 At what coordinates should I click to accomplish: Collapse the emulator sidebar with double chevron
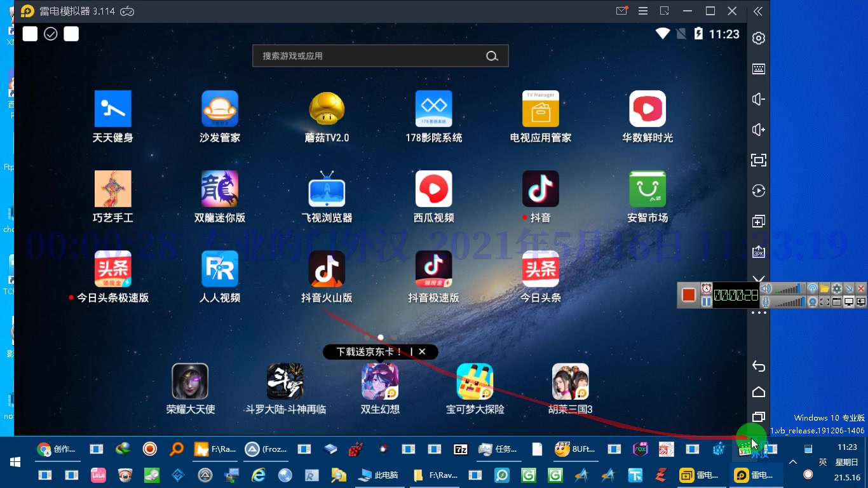[x=757, y=11]
